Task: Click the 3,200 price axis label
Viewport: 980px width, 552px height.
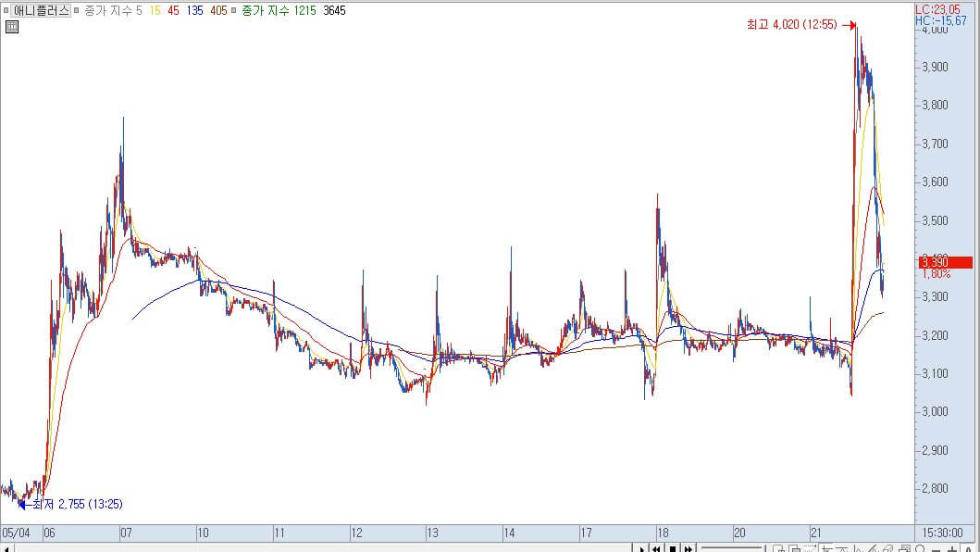Action: (x=935, y=335)
